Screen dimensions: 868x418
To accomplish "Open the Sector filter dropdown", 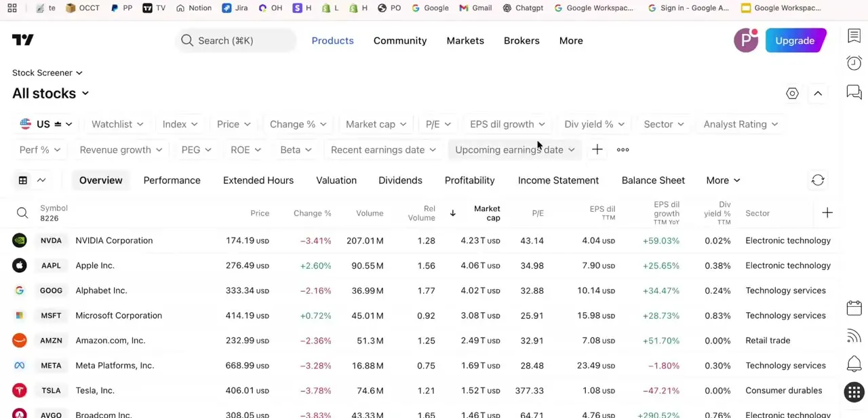I will [664, 124].
